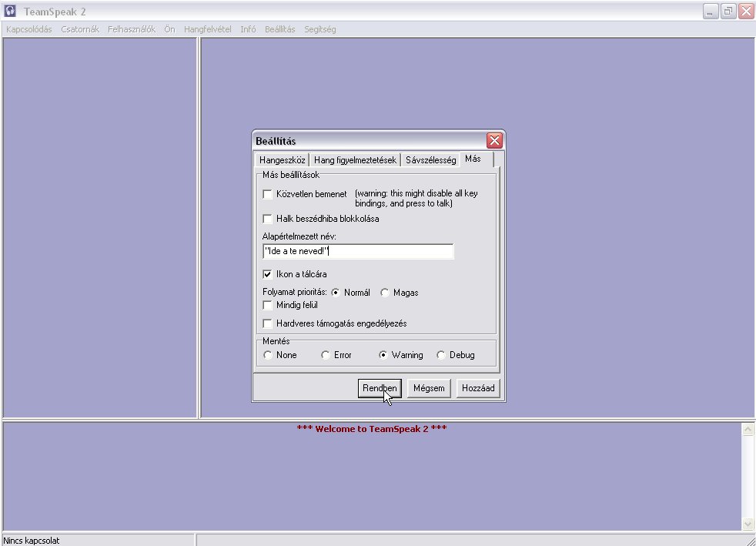Image resolution: width=756 pixels, height=546 pixels.
Task: Enable the Mindig felül checkbox
Action: (x=268, y=305)
